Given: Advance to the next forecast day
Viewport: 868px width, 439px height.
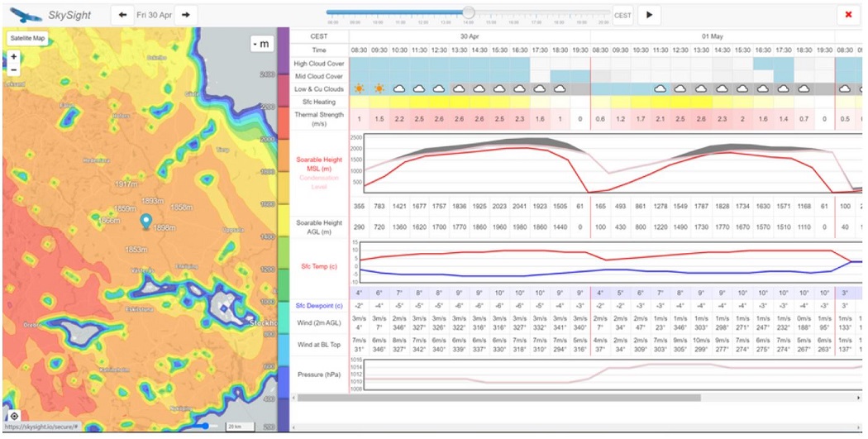Looking at the screenshot, I should click(186, 15).
